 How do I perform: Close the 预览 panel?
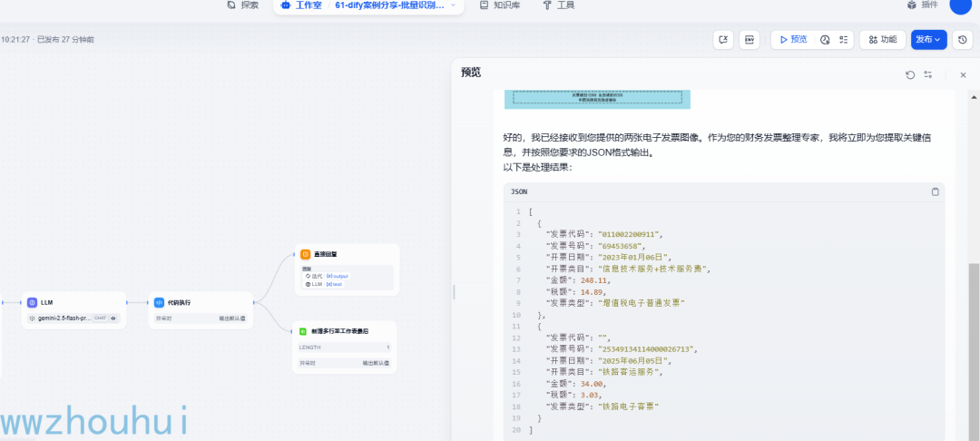tap(963, 75)
